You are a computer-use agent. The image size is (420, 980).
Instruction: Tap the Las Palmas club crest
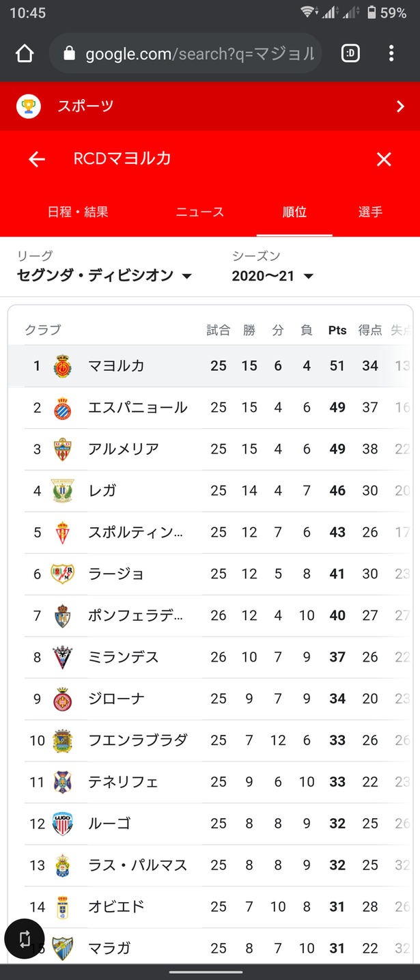(x=63, y=865)
